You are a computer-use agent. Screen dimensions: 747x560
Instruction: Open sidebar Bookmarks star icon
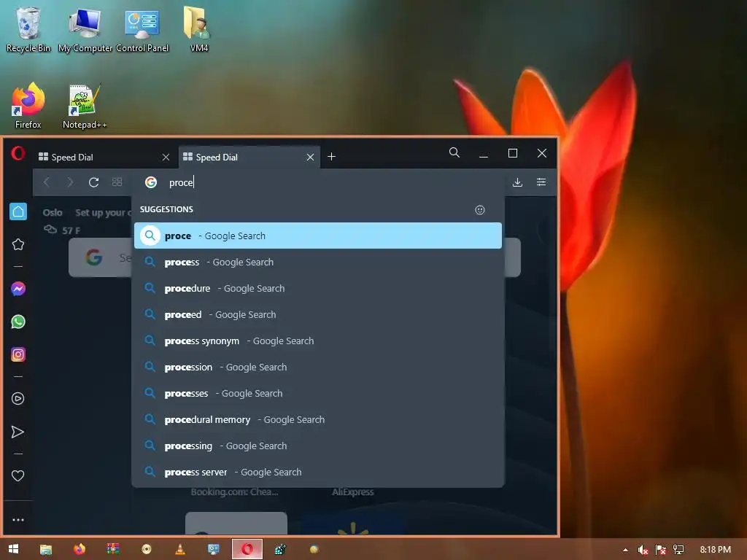point(18,244)
